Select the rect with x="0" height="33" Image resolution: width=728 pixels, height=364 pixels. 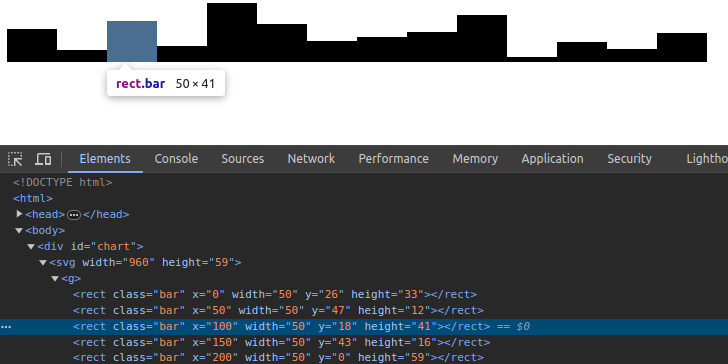click(275, 294)
